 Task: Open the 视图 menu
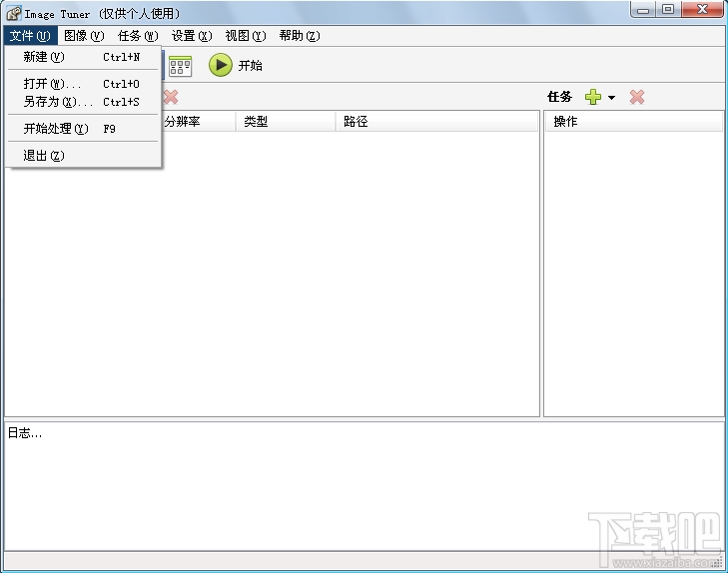pyautogui.click(x=246, y=36)
